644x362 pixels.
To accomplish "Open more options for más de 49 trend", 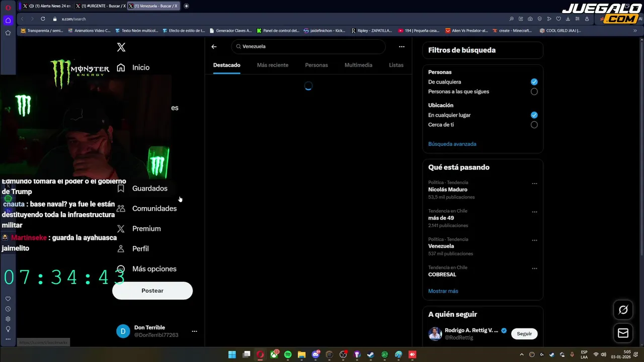I will [x=534, y=212].
